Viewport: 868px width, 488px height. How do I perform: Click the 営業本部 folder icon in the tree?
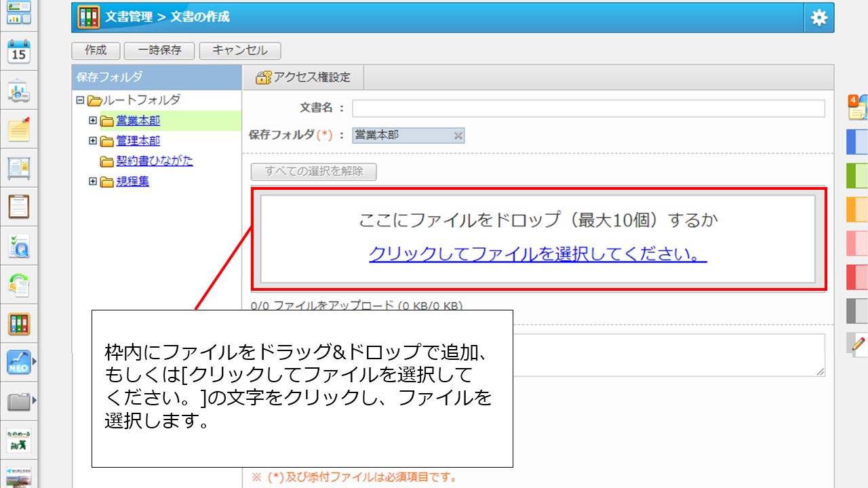pyautogui.click(x=107, y=121)
